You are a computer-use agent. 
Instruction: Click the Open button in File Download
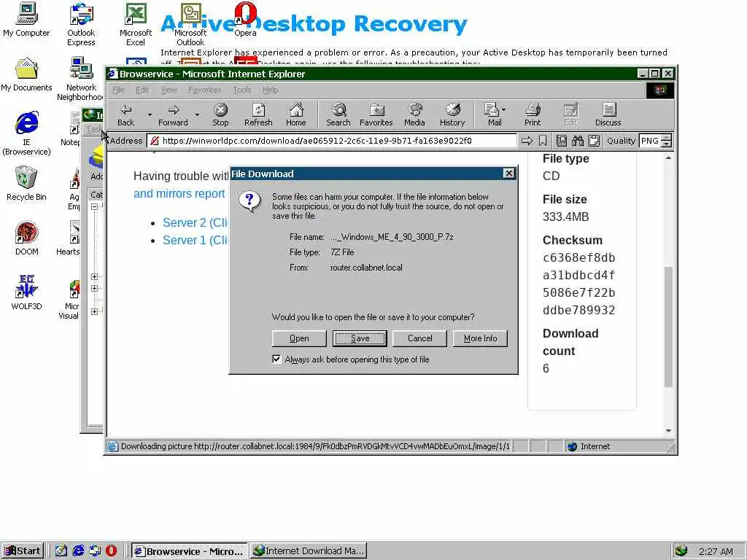click(x=299, y=338)
